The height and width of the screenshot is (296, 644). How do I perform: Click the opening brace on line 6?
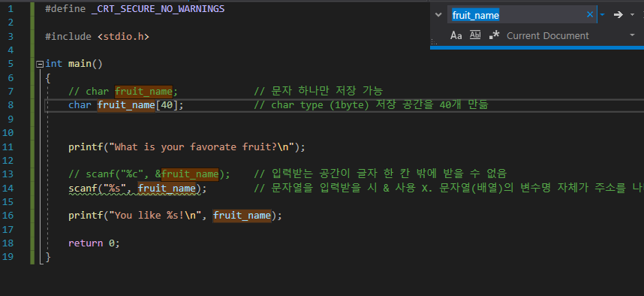pos(48,77)
